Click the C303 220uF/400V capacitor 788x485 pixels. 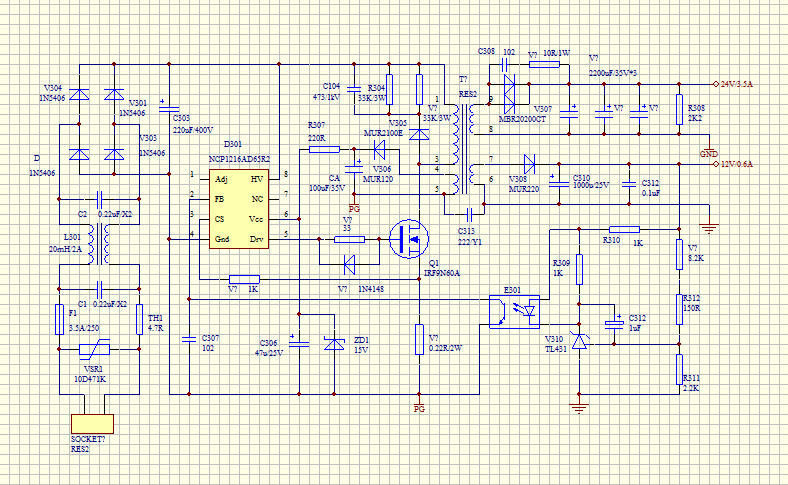click(x=169, y=108)
